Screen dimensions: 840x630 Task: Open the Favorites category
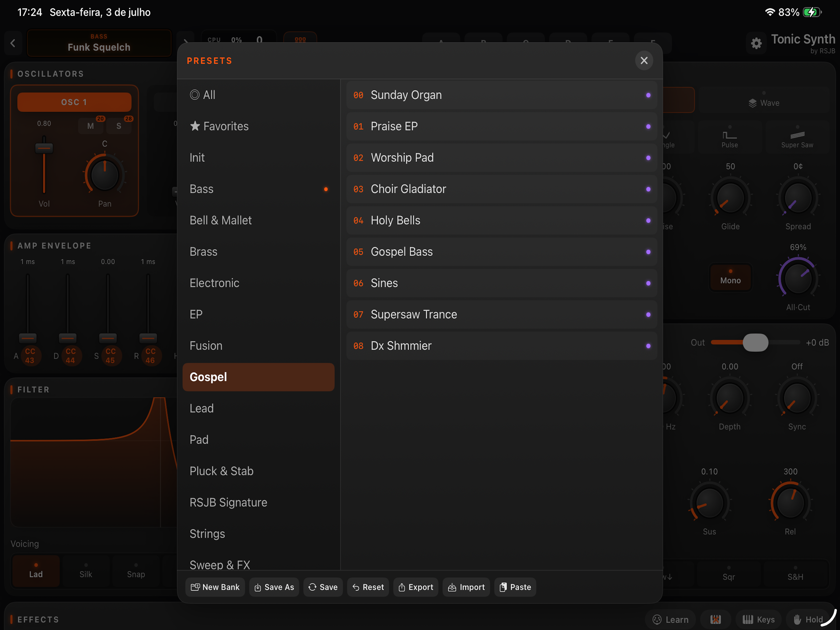258,126
